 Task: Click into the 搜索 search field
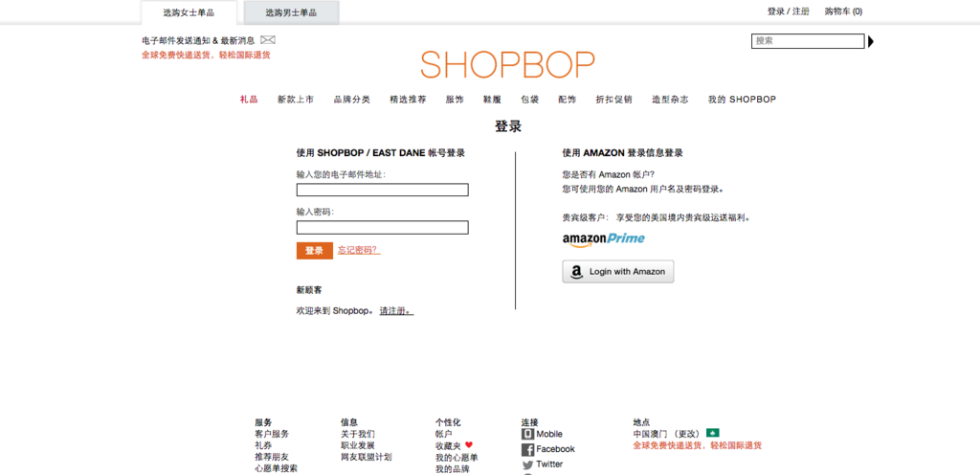pos(808,41)
